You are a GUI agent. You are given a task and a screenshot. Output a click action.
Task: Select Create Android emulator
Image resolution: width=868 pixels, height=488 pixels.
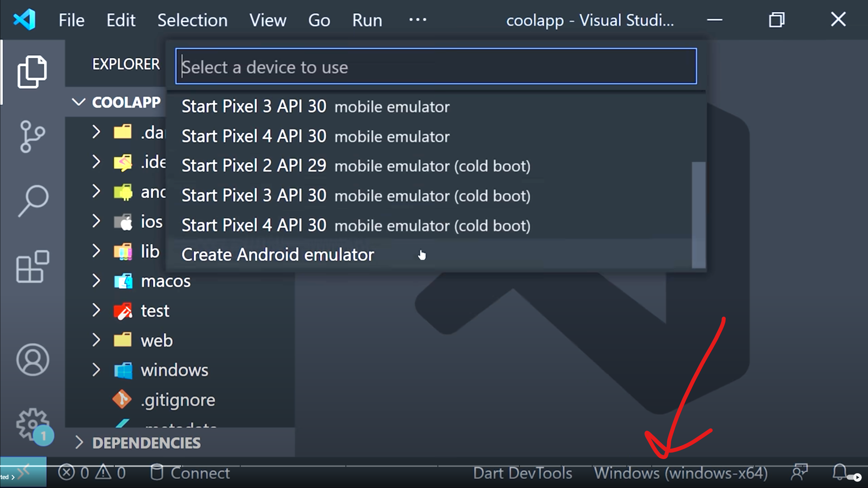coord(278,254)
